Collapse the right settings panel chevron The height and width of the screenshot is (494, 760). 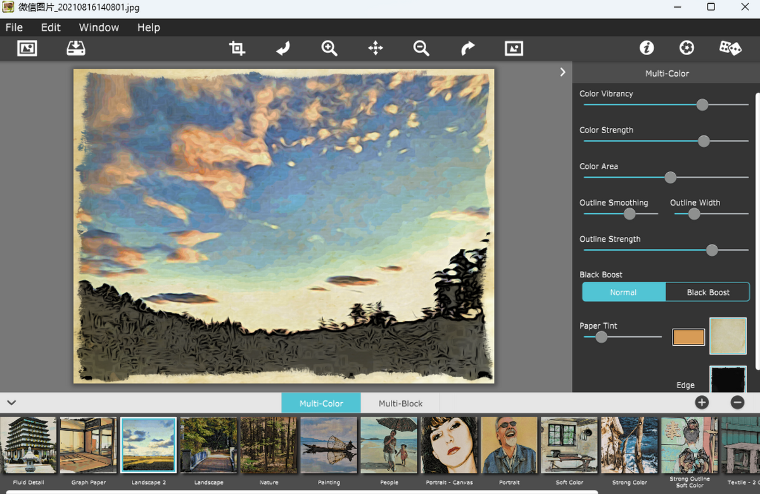click(562, 72)
